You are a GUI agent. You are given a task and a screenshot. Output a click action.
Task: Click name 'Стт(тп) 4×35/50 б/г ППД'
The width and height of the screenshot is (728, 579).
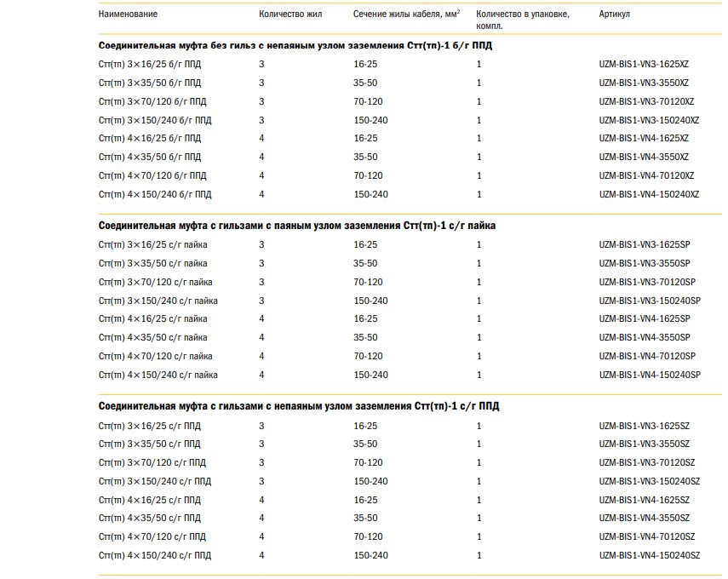coord(150,157)
